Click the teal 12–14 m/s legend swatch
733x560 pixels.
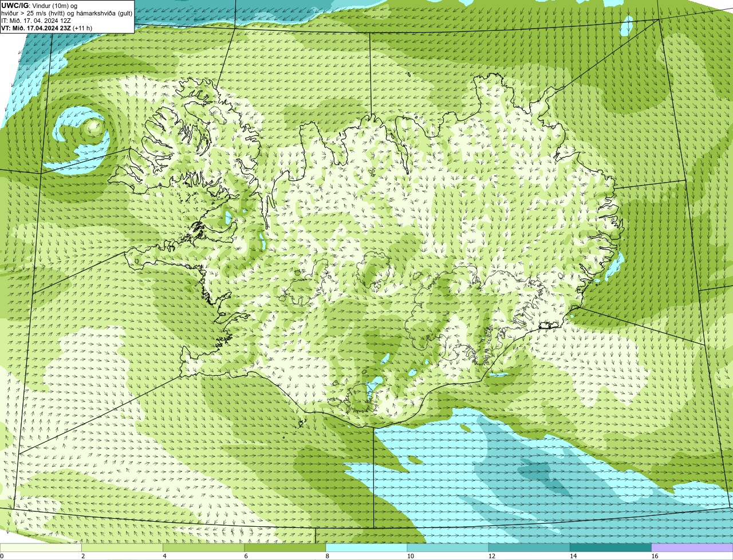(x=529, y=547)
